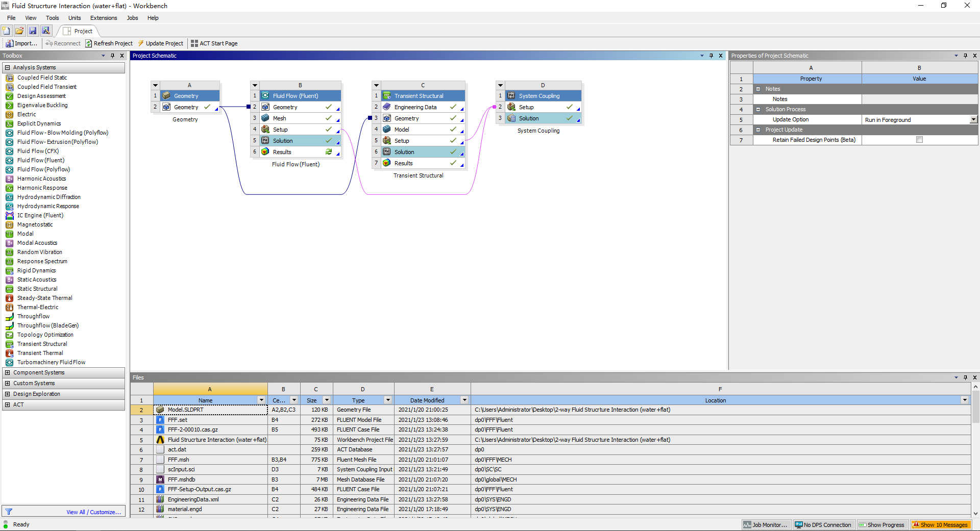Viewport: 980px width, 531px height.
Task: Click the Open project folder icon
Action: [x=19, y=31]
